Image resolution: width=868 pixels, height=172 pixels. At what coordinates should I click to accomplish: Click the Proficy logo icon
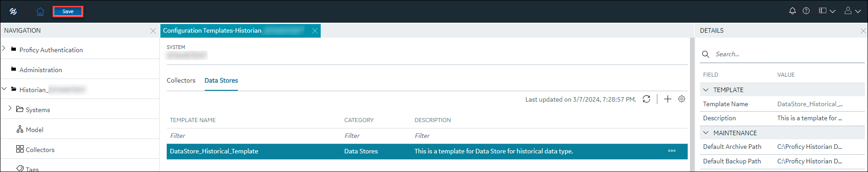[x=13, y=11]
